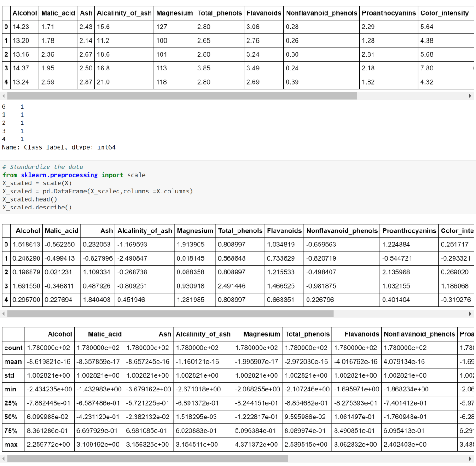Click scrollbar thumb below the describe statistics table
Image resolution: width=476 pixels, height=466 pixels.
[147, 458]
